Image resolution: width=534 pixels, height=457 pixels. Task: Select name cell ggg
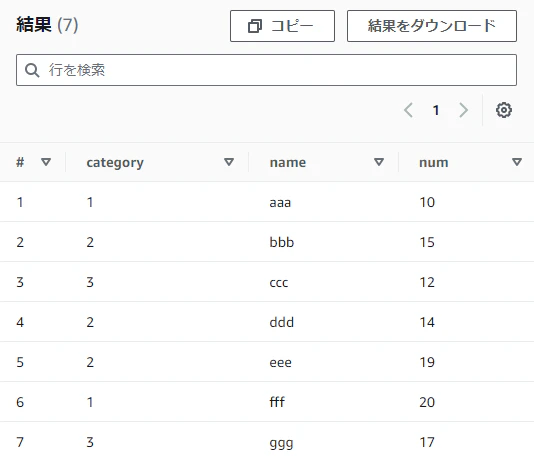281,443
